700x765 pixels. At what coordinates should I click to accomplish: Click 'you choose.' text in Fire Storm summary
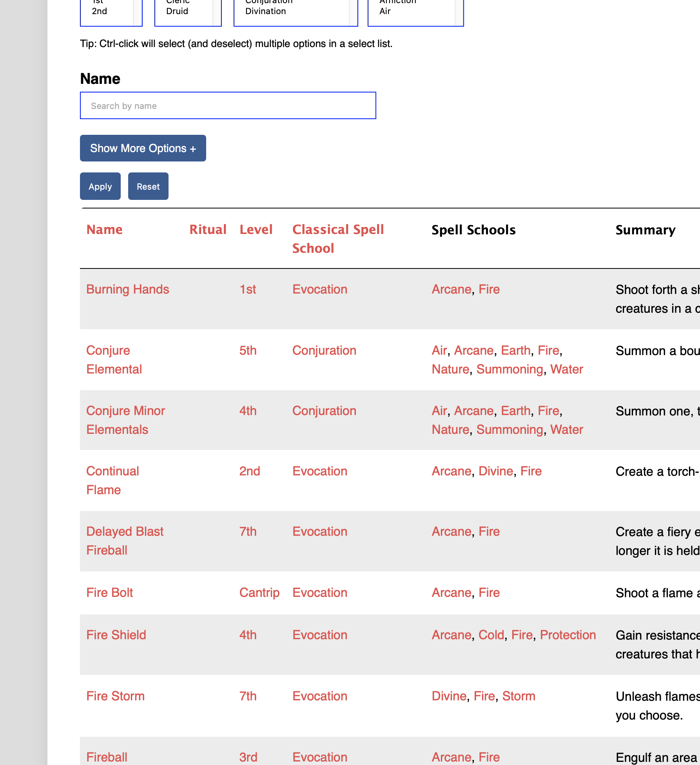tap(649, 715)
